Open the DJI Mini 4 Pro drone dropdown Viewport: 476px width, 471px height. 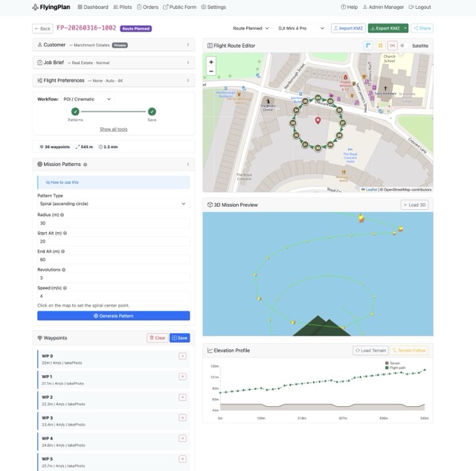click(301, 28)
